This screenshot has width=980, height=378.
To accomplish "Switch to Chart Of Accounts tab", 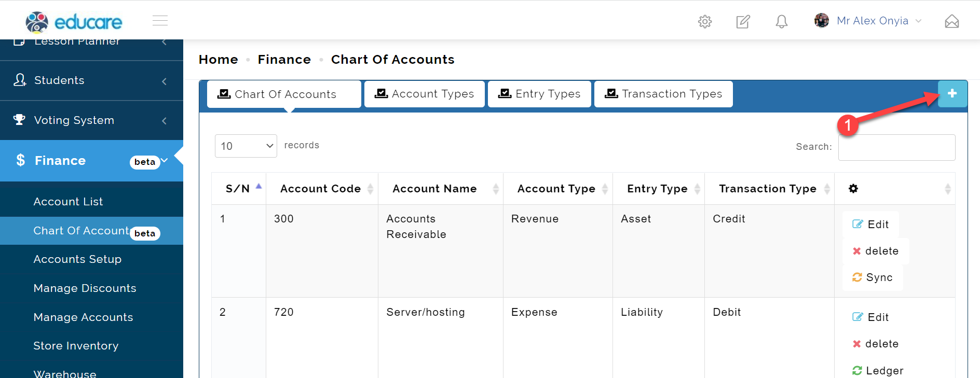I will click(284, 94).
